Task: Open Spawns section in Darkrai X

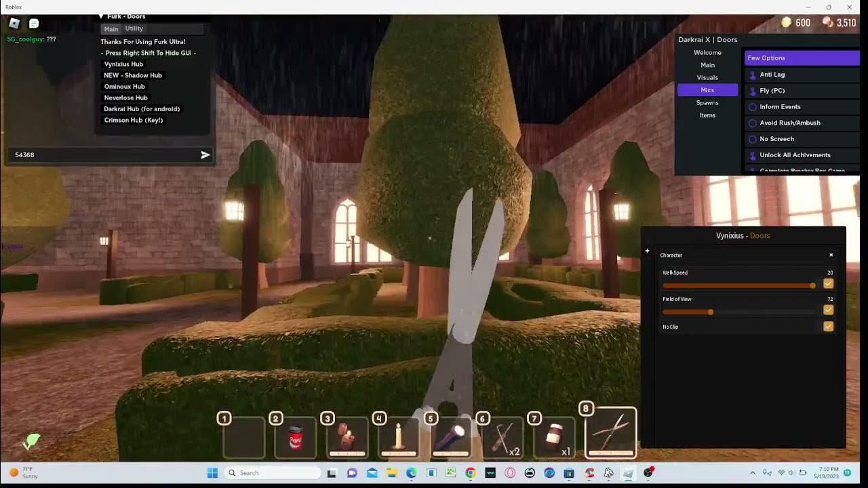Action: (707, 103)
